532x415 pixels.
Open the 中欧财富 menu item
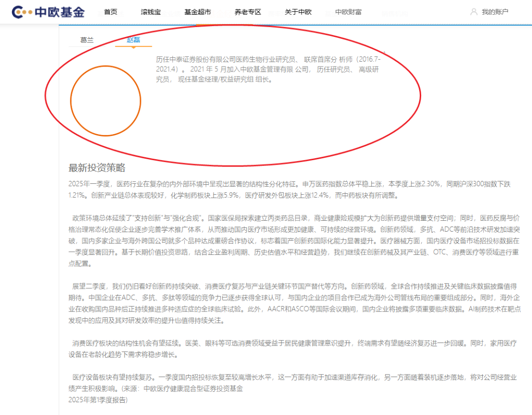(x=348, y=12)
